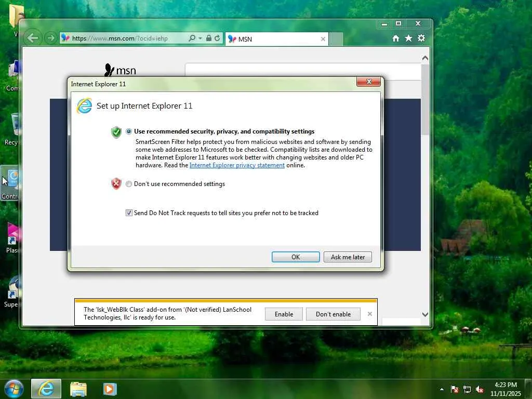Click Internet Explorer icon on the taskbar
The height and width of the screenshot is (399, 532).
coord(46,389)
